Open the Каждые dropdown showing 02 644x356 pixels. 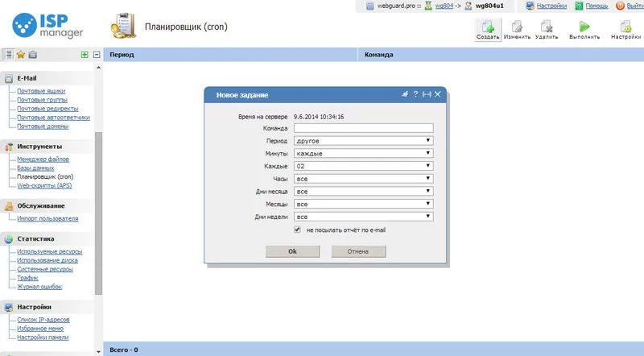(x=364, y=166)
